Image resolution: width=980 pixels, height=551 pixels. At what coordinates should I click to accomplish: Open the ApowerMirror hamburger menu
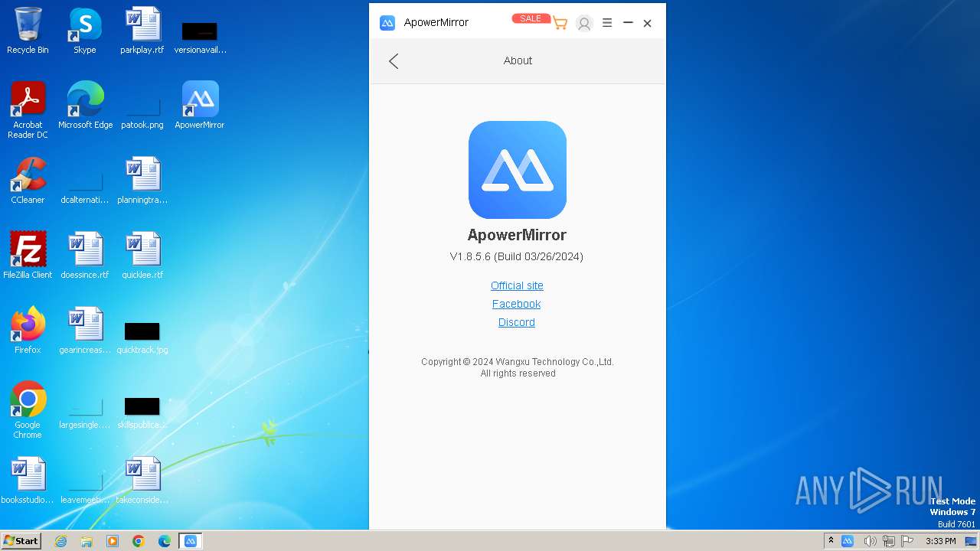point(607,23)
